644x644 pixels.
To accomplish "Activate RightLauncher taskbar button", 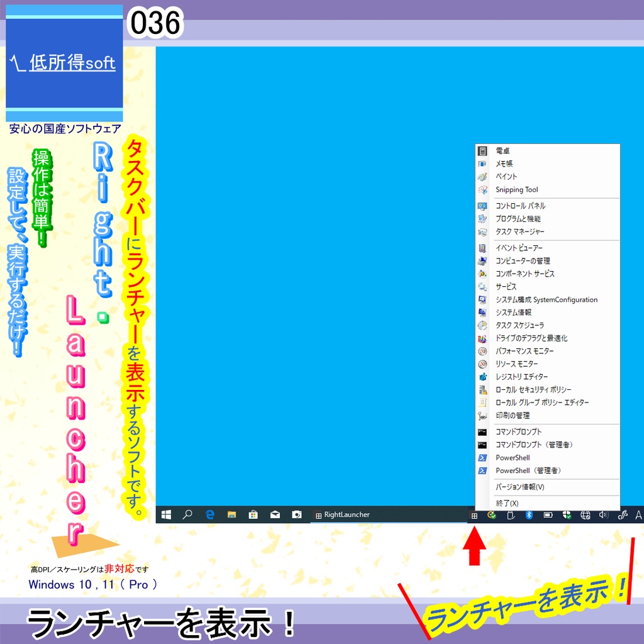I will [388, 514].
